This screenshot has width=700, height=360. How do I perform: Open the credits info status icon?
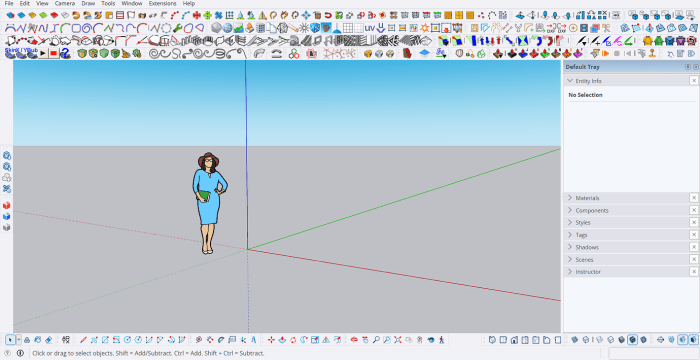click(20, 353)
